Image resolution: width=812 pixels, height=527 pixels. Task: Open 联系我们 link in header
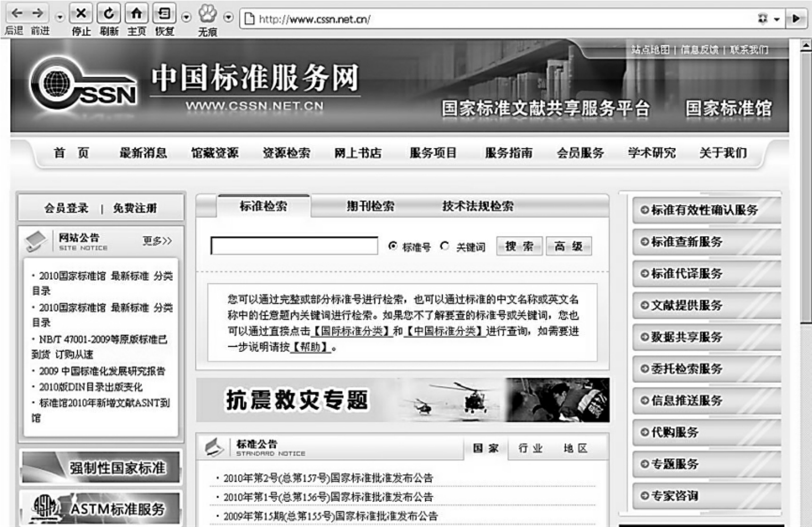click(749, 50)
